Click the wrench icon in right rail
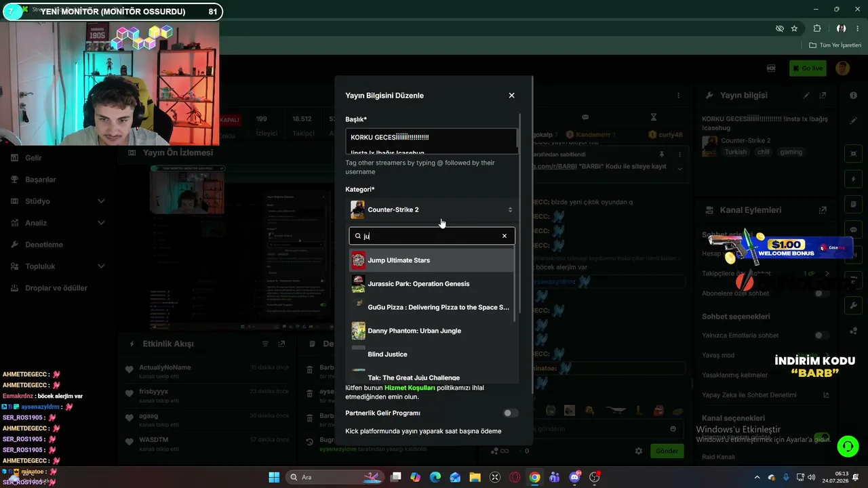The height and width of the screenshot is (488, 868). [x=854, y=306]
